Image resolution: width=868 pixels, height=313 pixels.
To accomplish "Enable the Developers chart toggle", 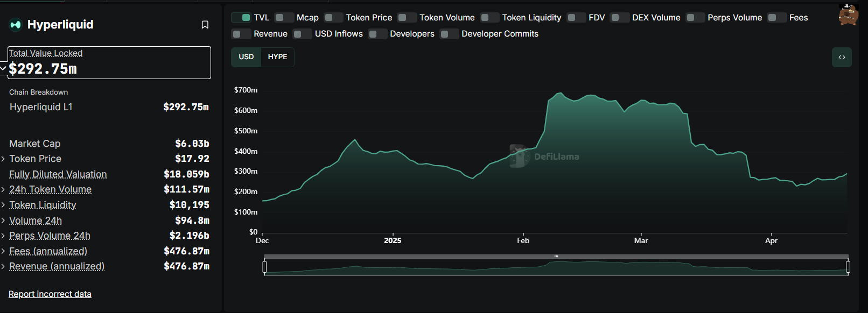I will [377, 34].
